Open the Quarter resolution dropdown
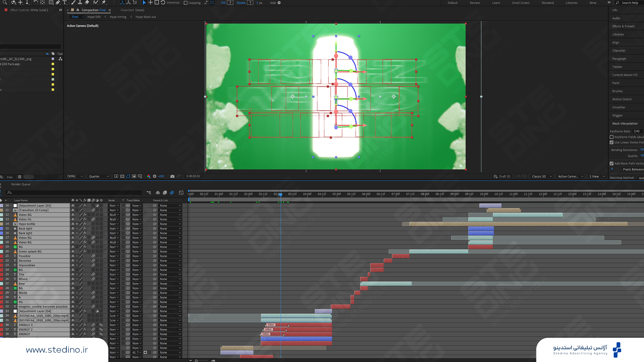Screen dimensions: 644x362 (99, 176)
